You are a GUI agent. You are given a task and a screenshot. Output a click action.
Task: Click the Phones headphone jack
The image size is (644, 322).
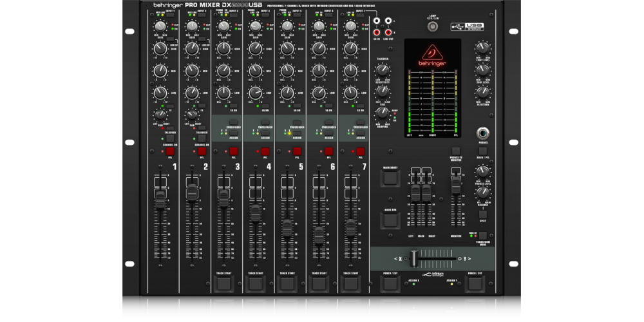tap(482, 134)
